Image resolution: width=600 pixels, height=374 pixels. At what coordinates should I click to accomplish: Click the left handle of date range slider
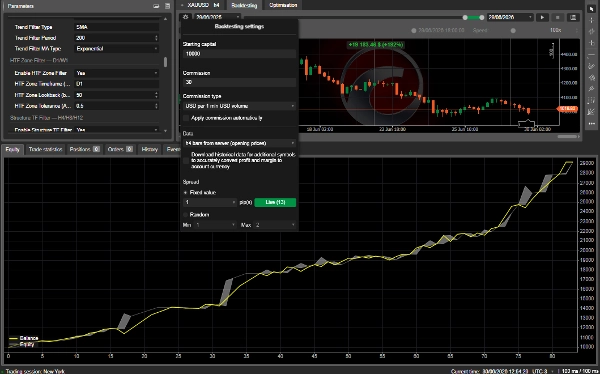coord(465,18)
